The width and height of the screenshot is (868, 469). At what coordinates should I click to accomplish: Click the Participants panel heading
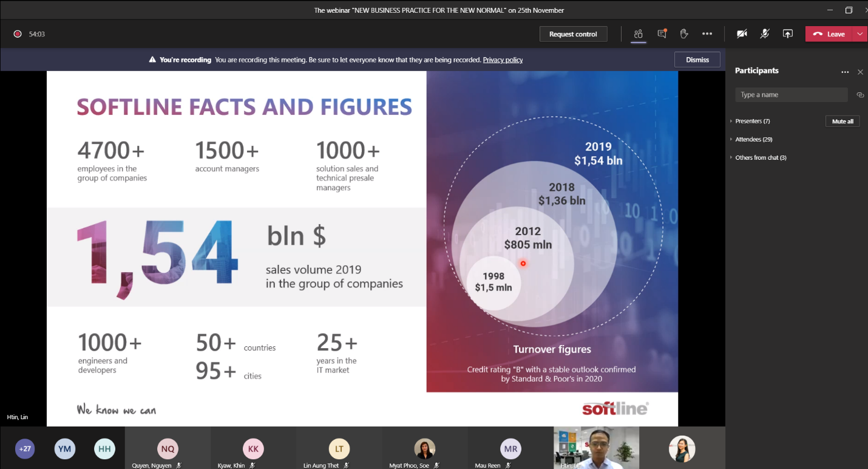click(756, 70)
